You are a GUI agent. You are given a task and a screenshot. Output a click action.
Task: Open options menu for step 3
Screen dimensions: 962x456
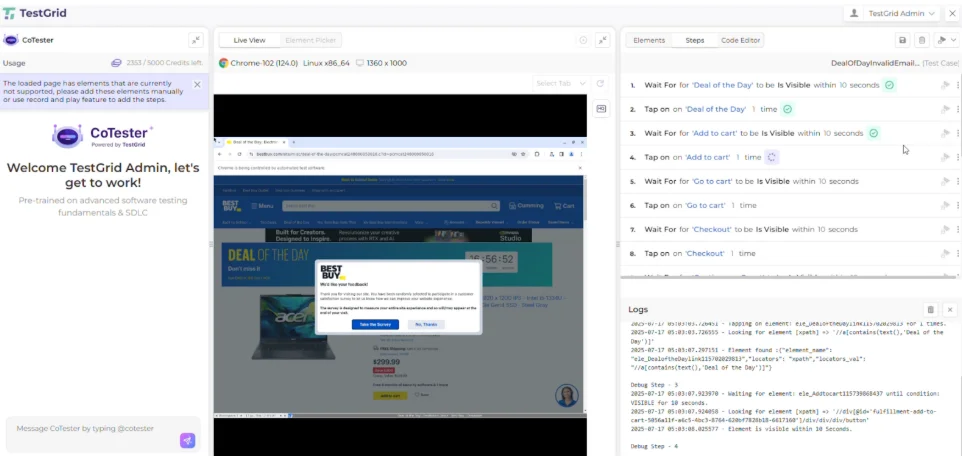(x=958, y=133)
